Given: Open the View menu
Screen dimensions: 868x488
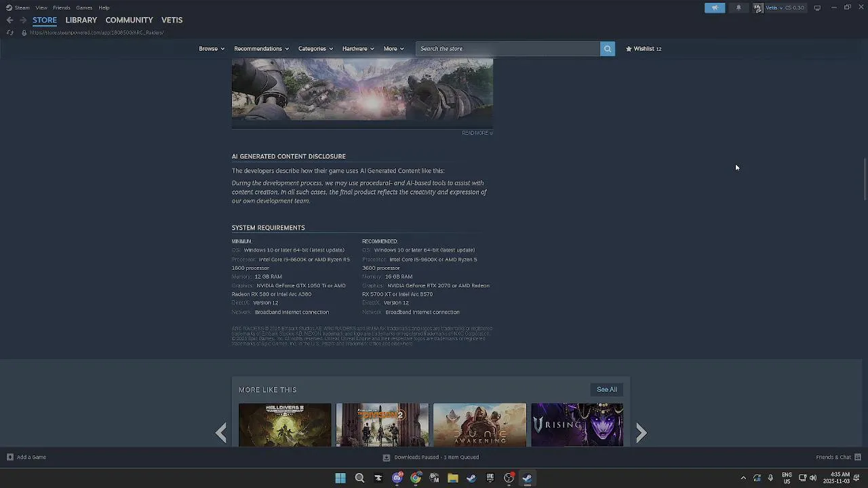Looking at the screenshot, I should click(x=41, y=7).
